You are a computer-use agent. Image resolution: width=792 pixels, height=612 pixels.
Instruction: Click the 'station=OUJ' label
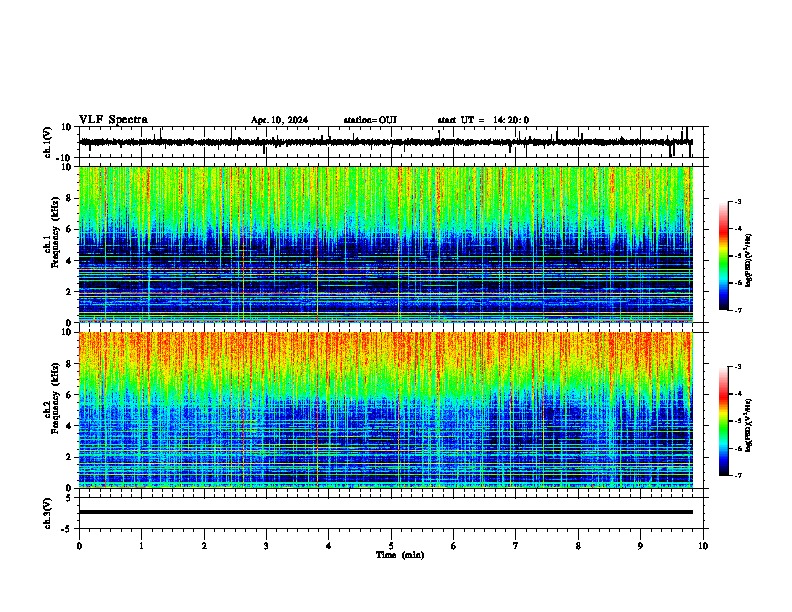coord(370,120)
